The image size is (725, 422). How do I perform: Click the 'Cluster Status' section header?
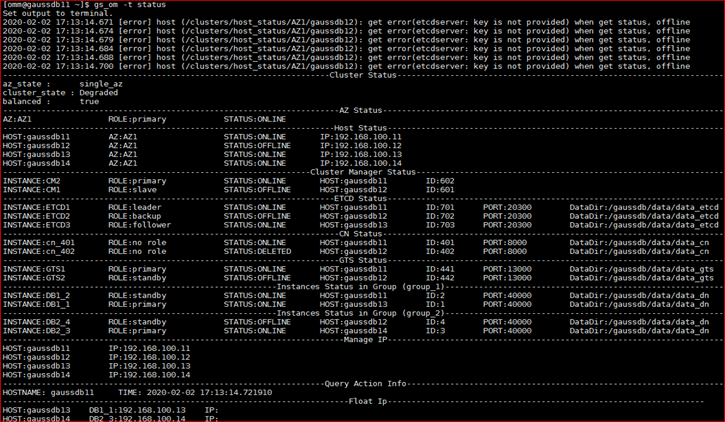[x=363, y=75]
